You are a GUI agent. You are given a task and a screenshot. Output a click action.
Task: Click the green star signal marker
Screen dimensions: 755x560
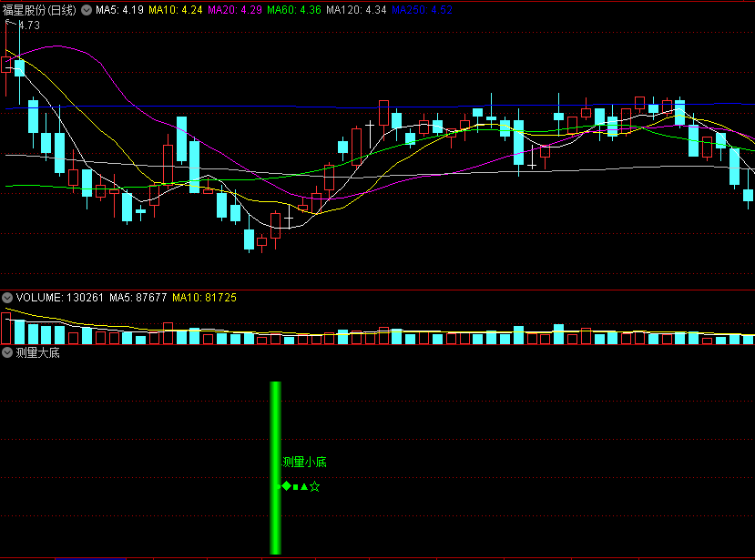315,486
